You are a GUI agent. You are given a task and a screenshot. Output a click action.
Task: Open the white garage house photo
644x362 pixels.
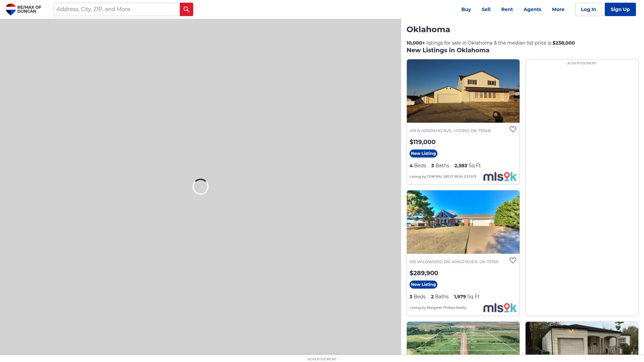(582, 338)
